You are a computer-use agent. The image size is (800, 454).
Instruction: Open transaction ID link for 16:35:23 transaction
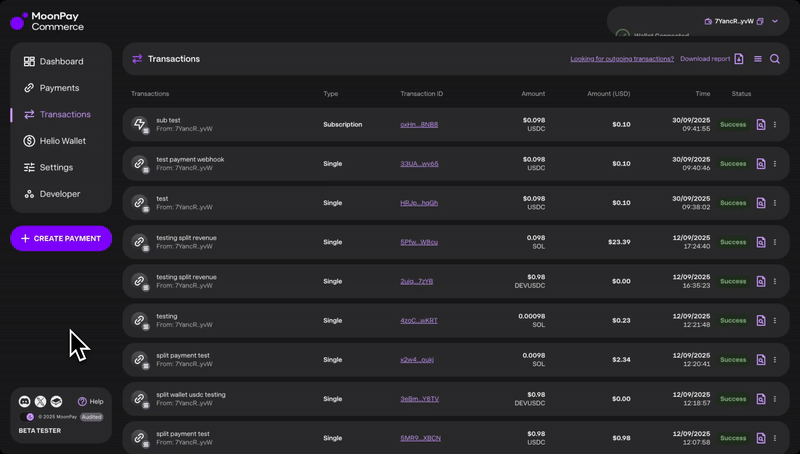pyautogui.click(x=416, y=282)
